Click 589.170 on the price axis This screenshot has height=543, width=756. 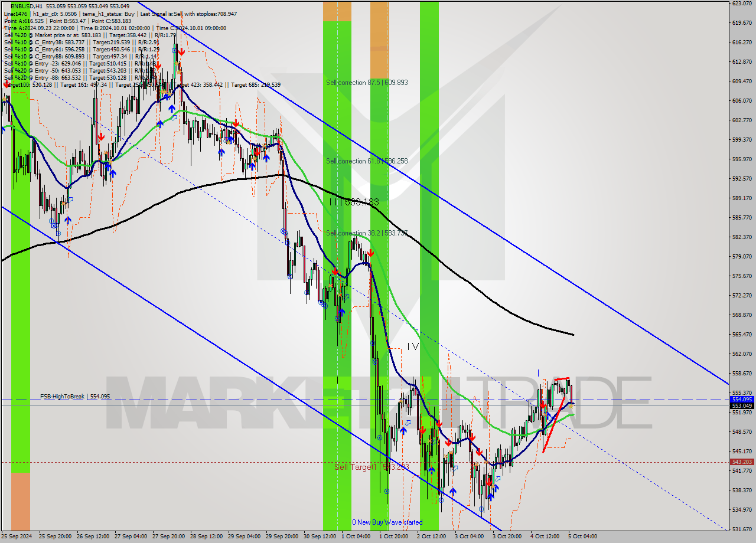coord(742,198)
